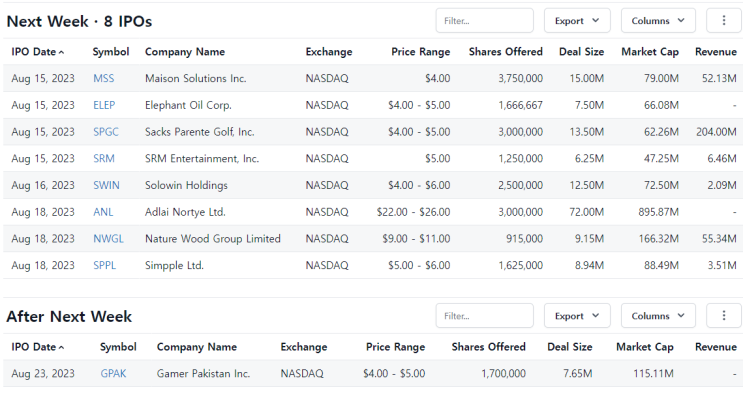Expand the Columns dropdown for Next Week
Viewport: 743px width, 402px height.
(x=658, y=20)
